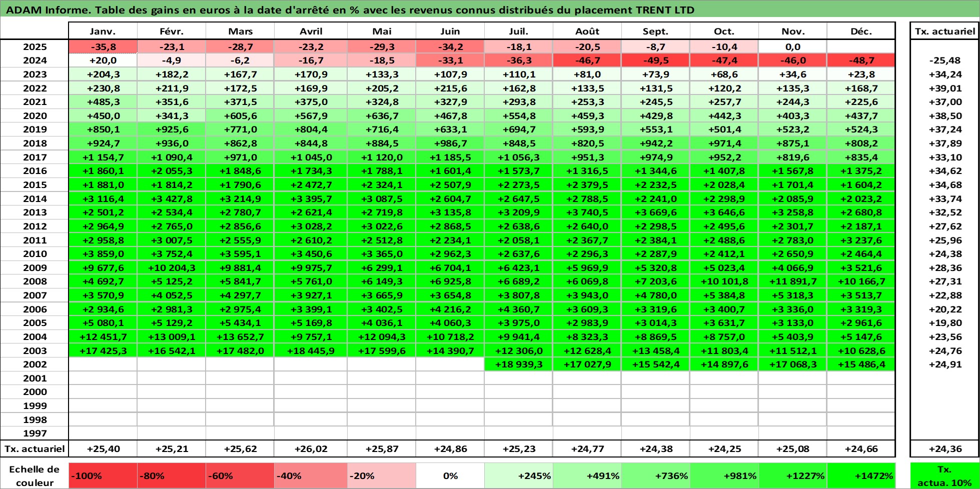Select the 0,0 cell for Nov. 2025
The image size is (980, 489).
(792, 47)
